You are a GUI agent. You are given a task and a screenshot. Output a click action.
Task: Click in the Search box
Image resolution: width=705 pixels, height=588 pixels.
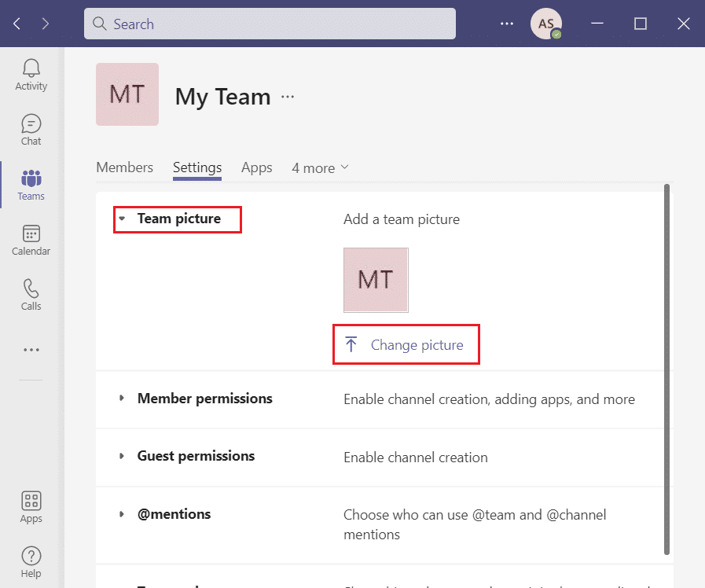tap(270, 24)
